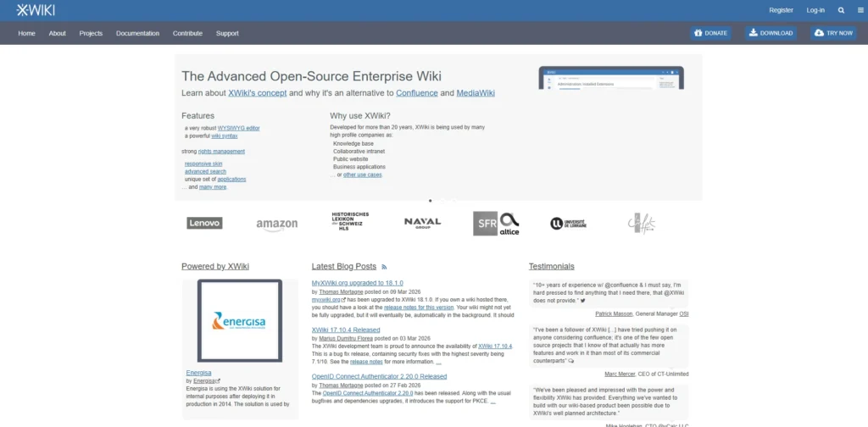Open the other use cases link
Screen dimensions: 868x427
click(x=363, y=175)
